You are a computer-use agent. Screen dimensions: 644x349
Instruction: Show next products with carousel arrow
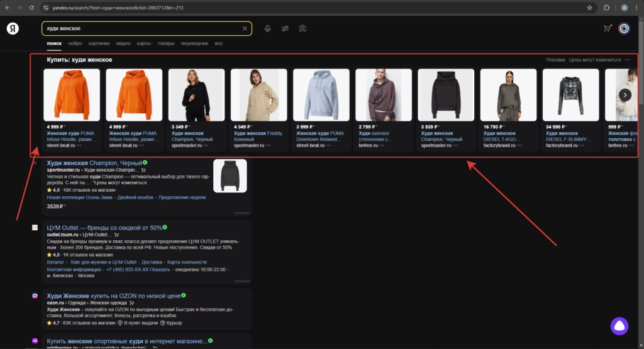tap(625, 95)
